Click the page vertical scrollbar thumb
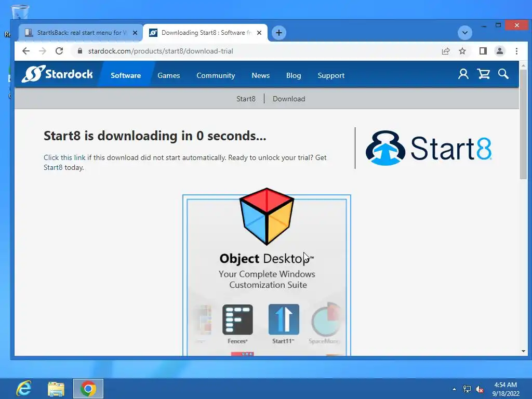Viewport: 532px width, 399px height. pyautogui.click(x=523, y=124)
